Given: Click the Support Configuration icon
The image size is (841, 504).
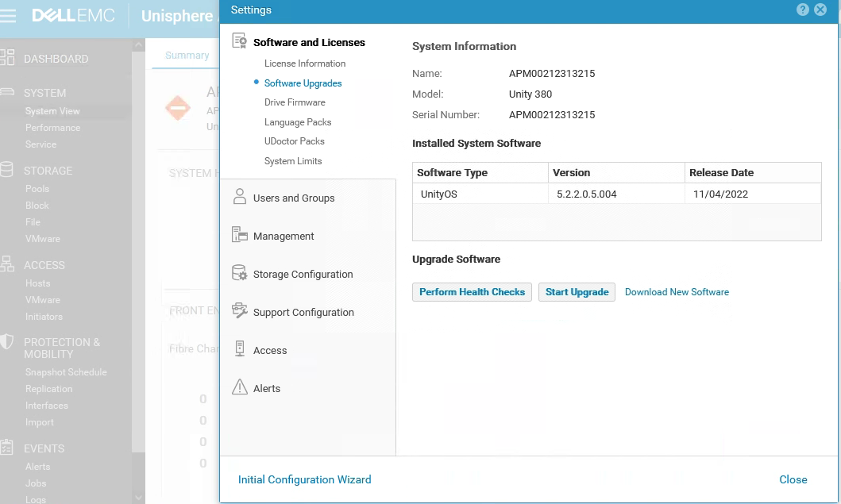Looking at the screenshot, I should click(239, 310).
